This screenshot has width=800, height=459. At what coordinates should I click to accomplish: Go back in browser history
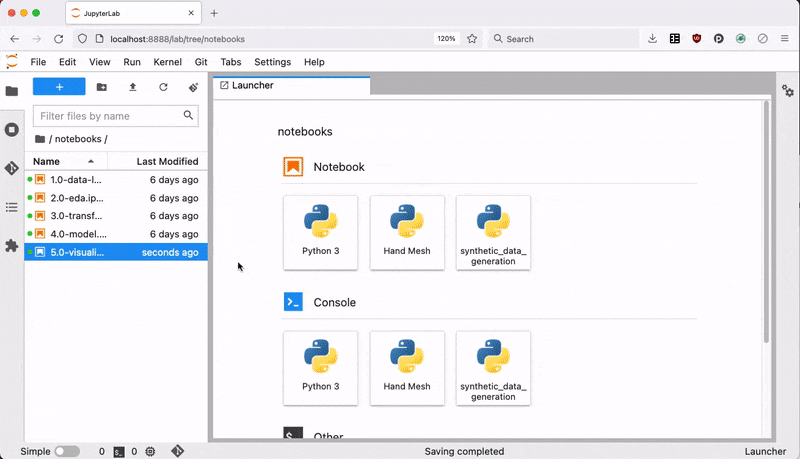(x=15, y=39)
